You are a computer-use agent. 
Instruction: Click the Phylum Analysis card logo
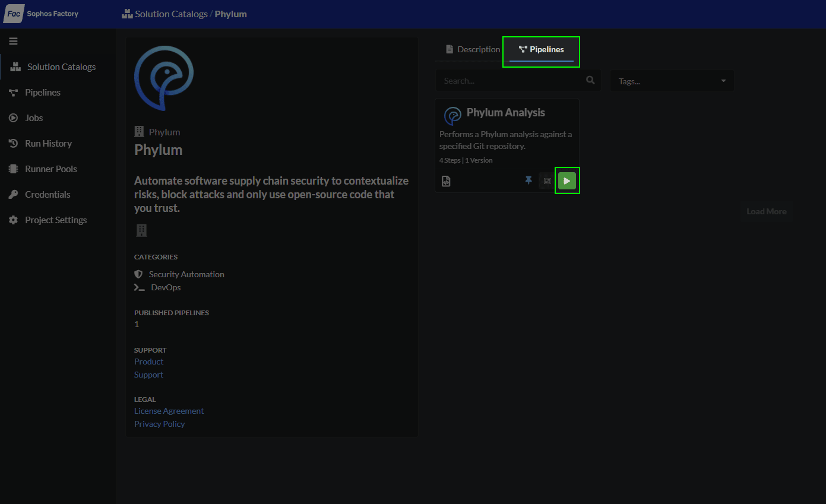[453, 116]
